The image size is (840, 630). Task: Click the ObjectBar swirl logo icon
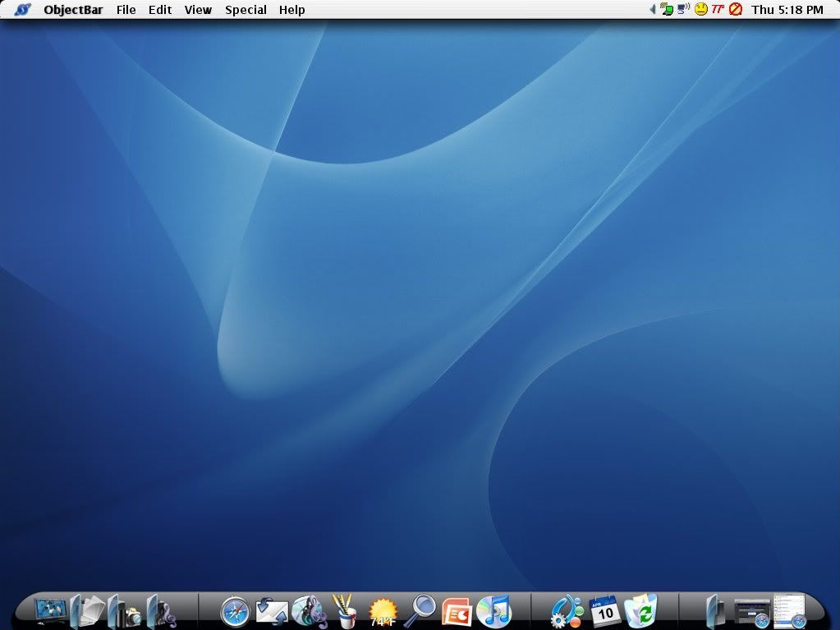point(22,10)
